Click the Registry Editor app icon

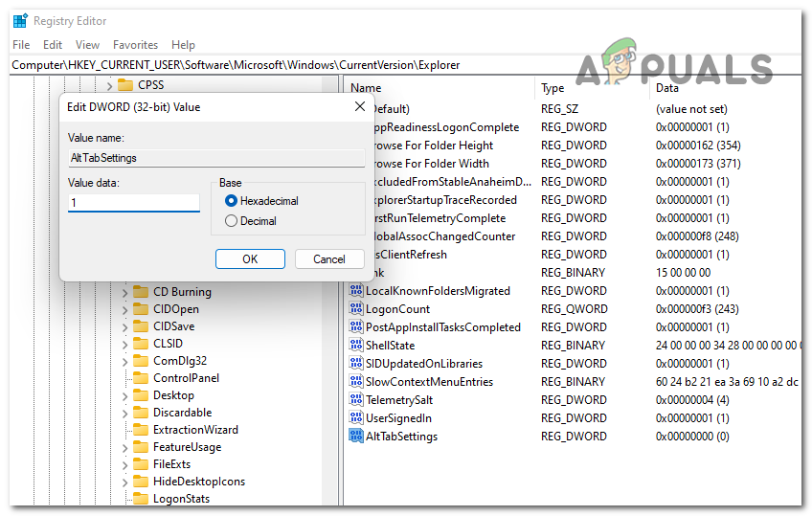pos(20,21)
